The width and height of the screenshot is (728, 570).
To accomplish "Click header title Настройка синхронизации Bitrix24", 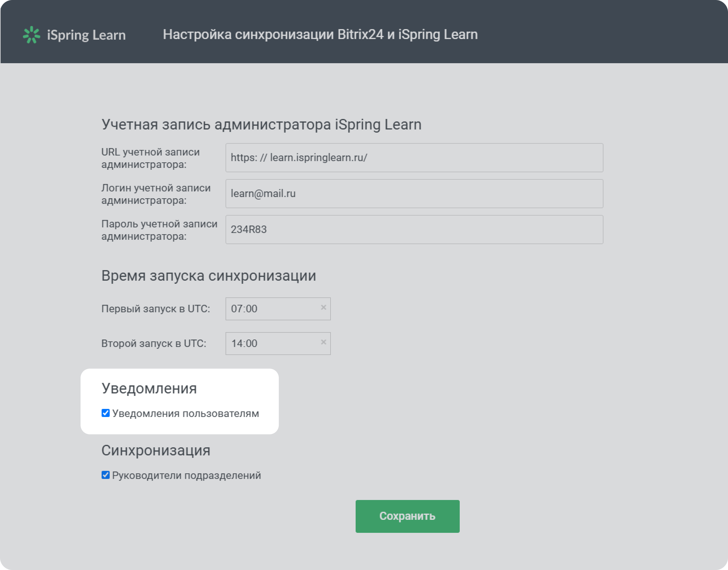I will (320, 34).
